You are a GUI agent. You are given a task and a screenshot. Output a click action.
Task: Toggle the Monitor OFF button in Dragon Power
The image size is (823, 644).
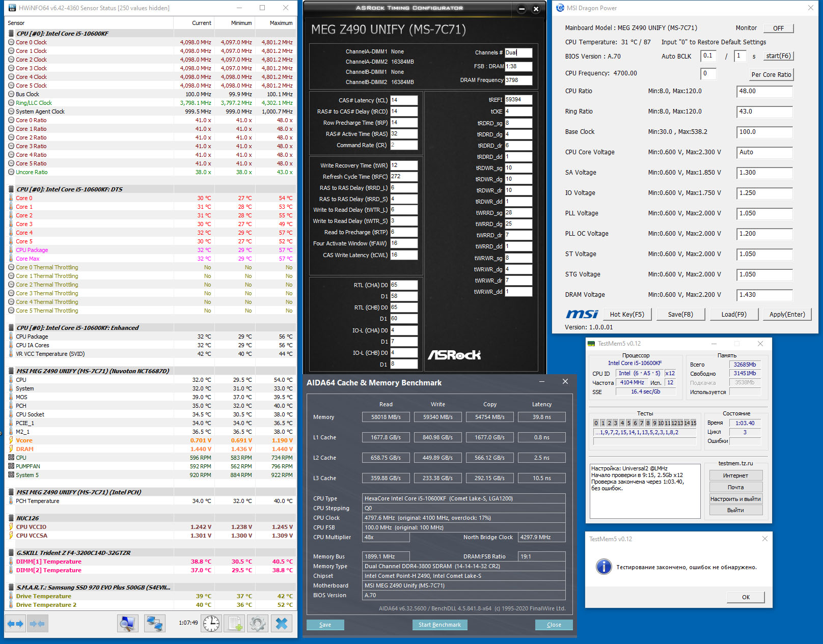[x=778, y=29]
